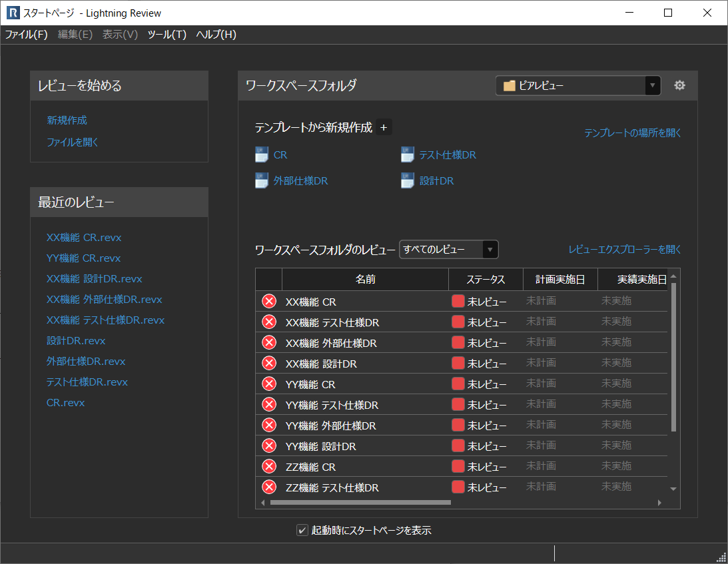
Task: Click the red X icon for ZZ機能 テスト仕様DR
Action: pos(269,487)
